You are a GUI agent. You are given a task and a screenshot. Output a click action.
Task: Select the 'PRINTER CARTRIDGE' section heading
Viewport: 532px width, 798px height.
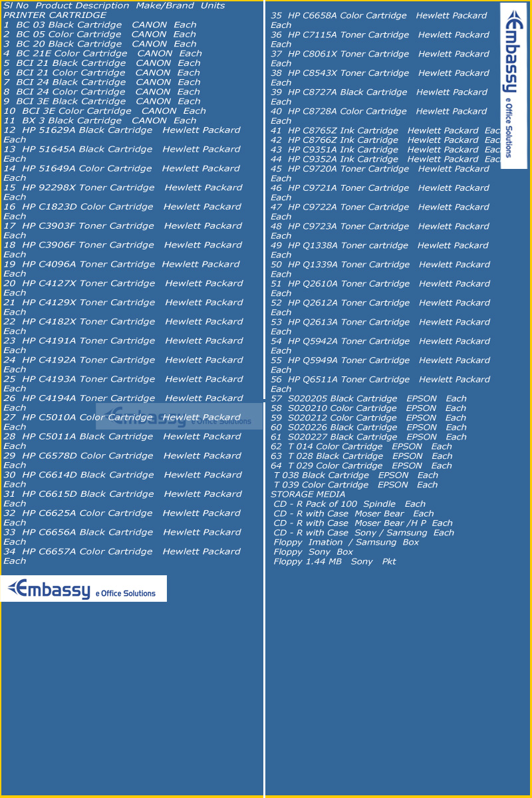(55, 15)
